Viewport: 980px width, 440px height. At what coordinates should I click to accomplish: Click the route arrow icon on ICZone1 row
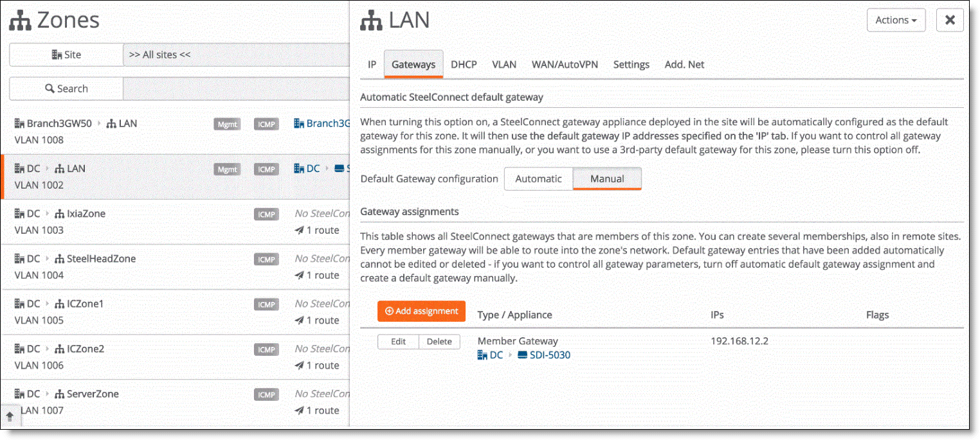point(299,320)
